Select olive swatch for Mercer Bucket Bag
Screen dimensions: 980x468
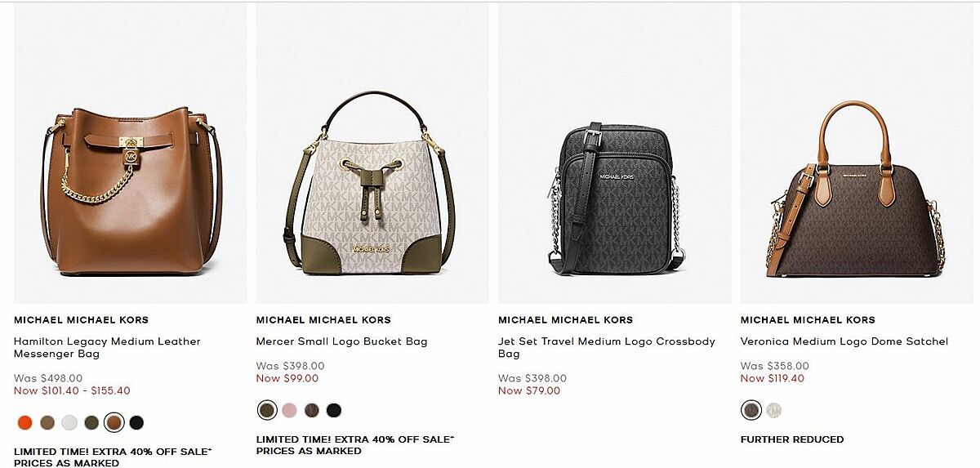[267, 410]
